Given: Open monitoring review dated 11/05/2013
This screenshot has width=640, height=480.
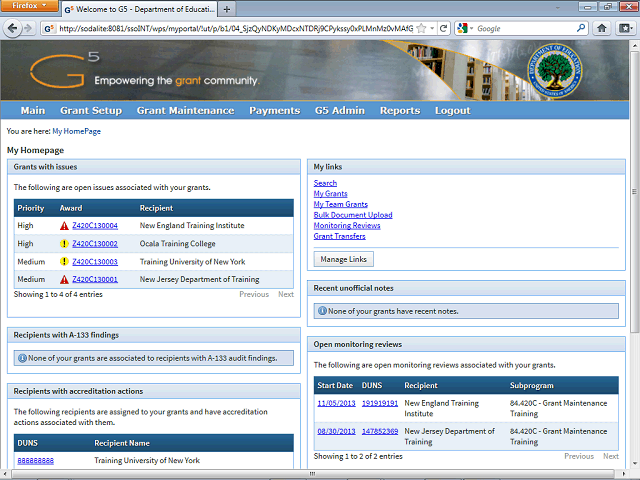Looking at the screenshot, I should coord(336,403).
